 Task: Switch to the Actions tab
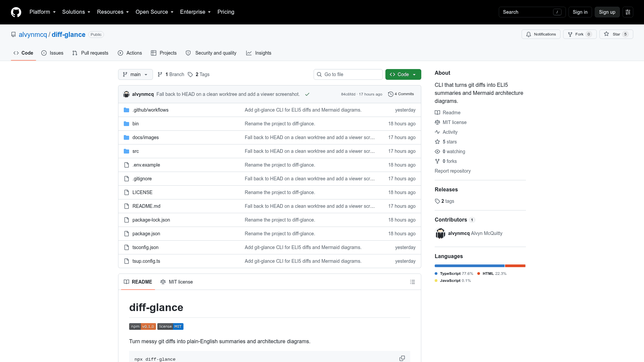130,53
